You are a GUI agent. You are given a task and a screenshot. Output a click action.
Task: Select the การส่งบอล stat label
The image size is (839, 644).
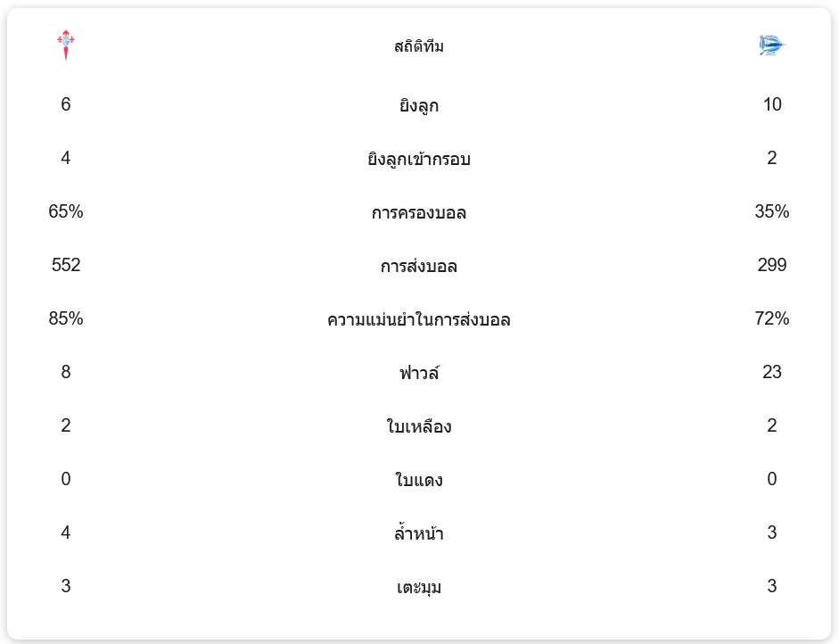click(x=419, y=267)
